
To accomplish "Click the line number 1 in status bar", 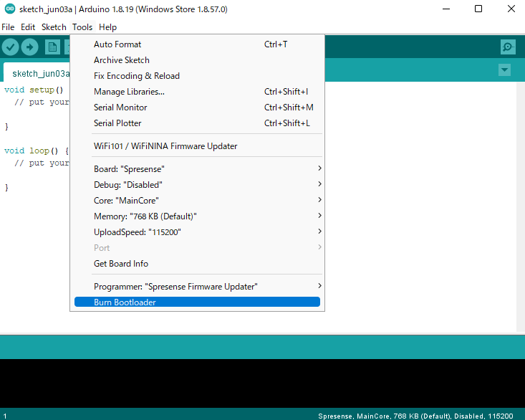I will 5,416.
